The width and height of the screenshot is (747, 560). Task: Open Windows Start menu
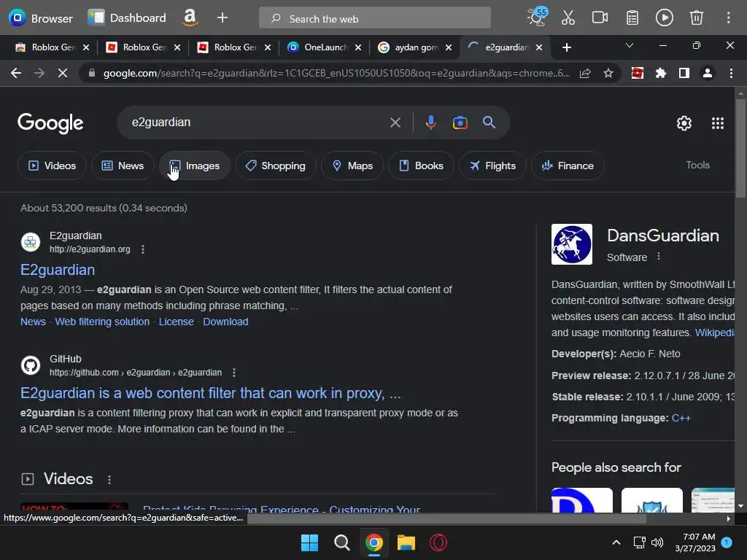tap(309, 542)
